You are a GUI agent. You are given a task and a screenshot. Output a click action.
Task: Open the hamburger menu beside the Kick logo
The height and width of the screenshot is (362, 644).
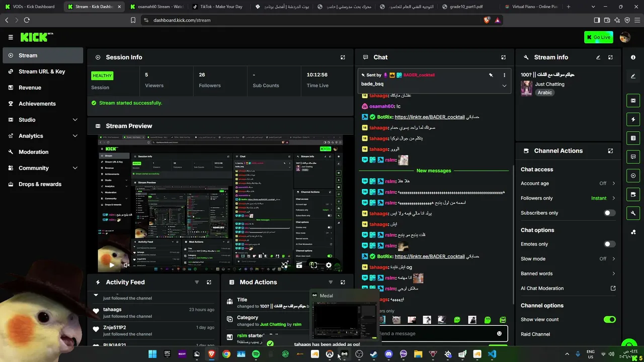tap(11, 37)
